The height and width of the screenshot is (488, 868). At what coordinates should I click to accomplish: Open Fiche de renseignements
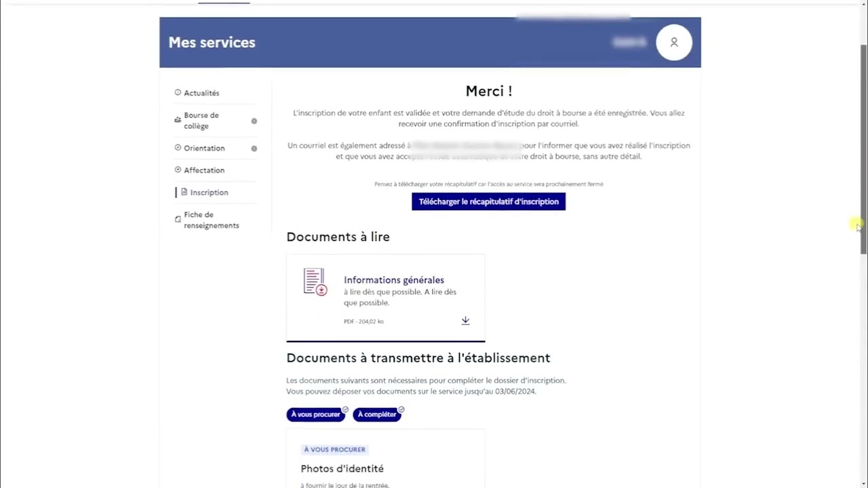212,220
